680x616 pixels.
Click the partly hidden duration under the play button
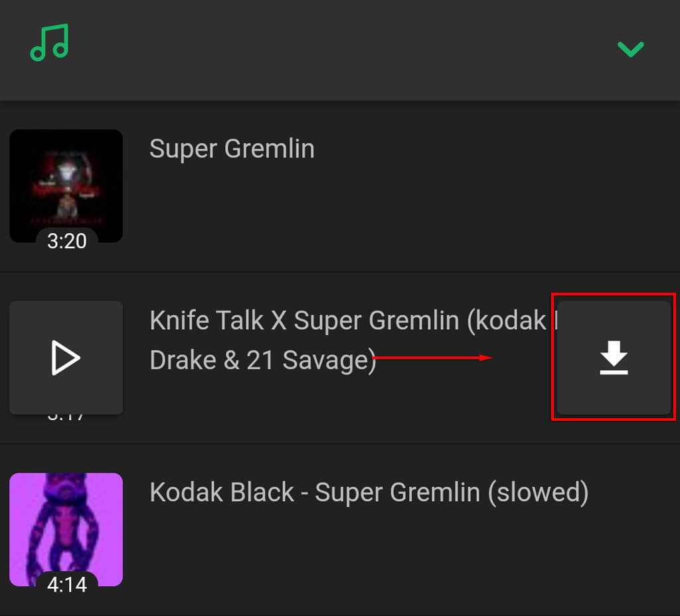point(66,418)
